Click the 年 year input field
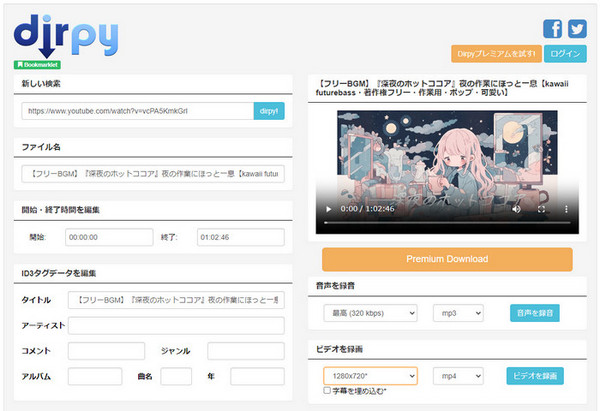Screen dimensions: 600x411 pyautogui.click(x=257, y=376)
